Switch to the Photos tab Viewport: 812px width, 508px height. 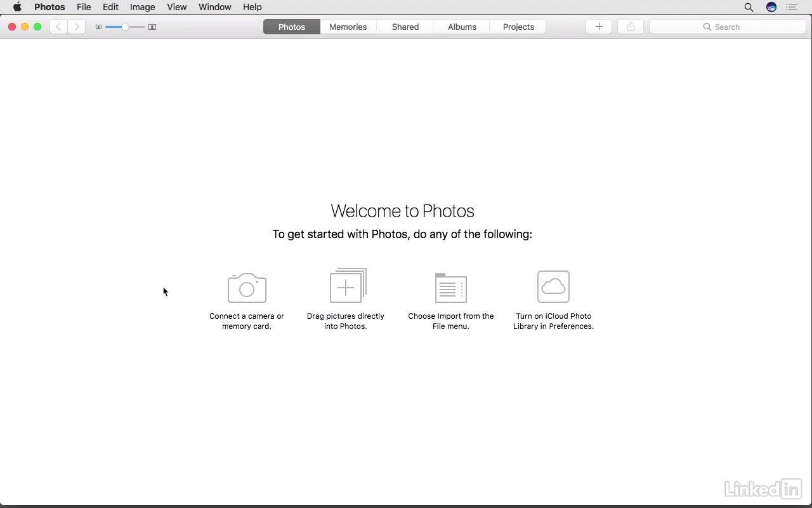(x=292, y=27)
